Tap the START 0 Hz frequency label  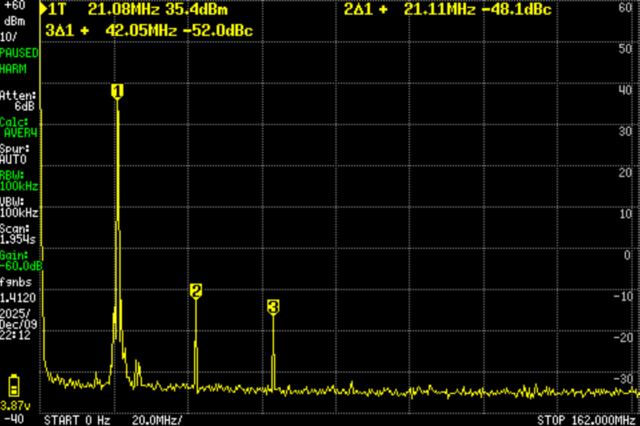click(77, 419)
